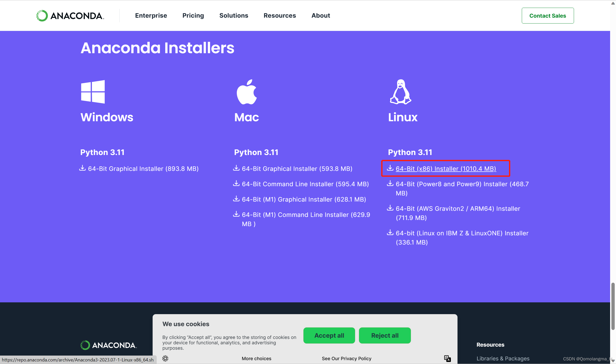Select the Enterprise menu item
Image resolution: width=616 pixels, height=364 pixels.
(x=151, y=15)
